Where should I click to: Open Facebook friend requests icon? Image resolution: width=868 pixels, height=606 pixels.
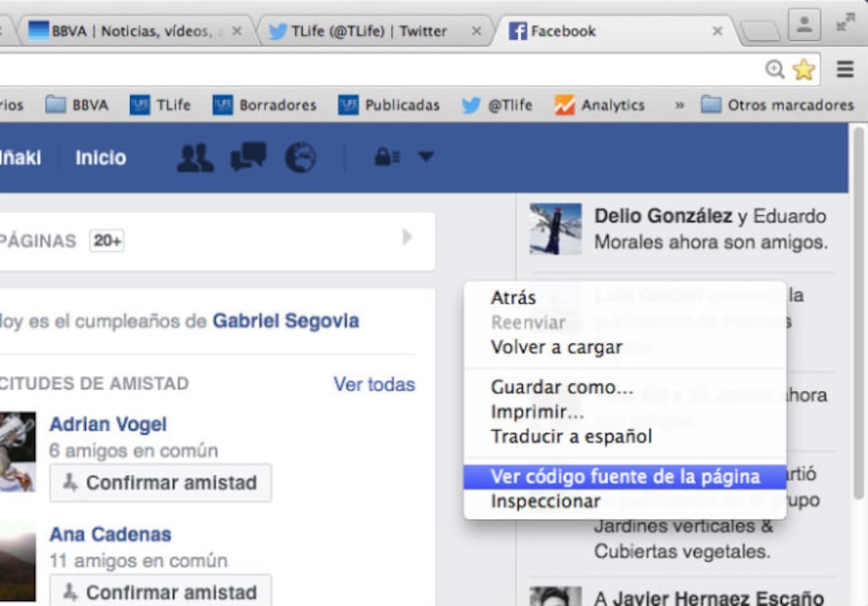pyautogui.click(x=195, y=157)
